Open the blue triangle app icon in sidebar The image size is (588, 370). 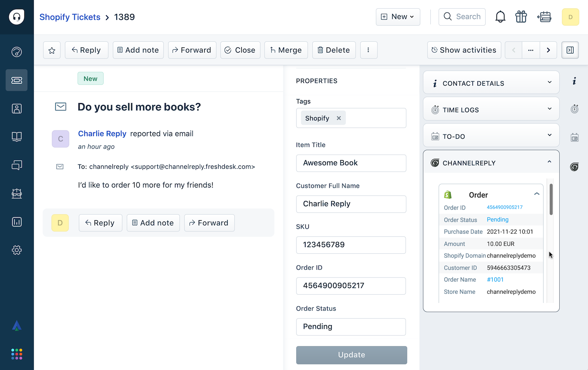(x=17, y=325)
